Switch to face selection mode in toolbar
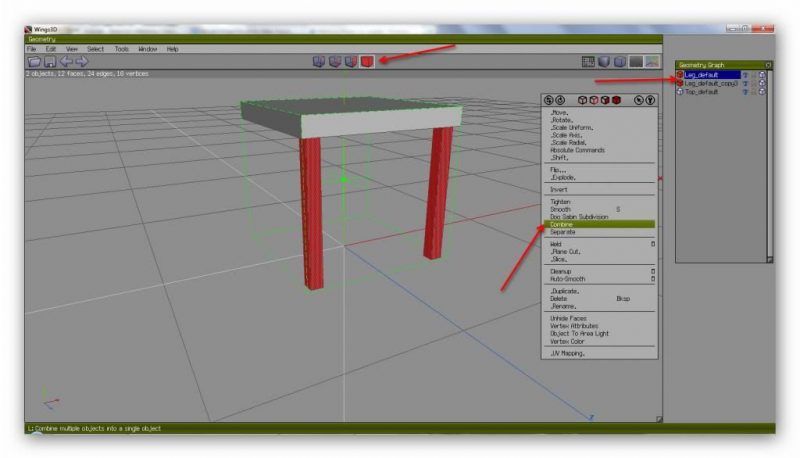 (x=351, y=61)
